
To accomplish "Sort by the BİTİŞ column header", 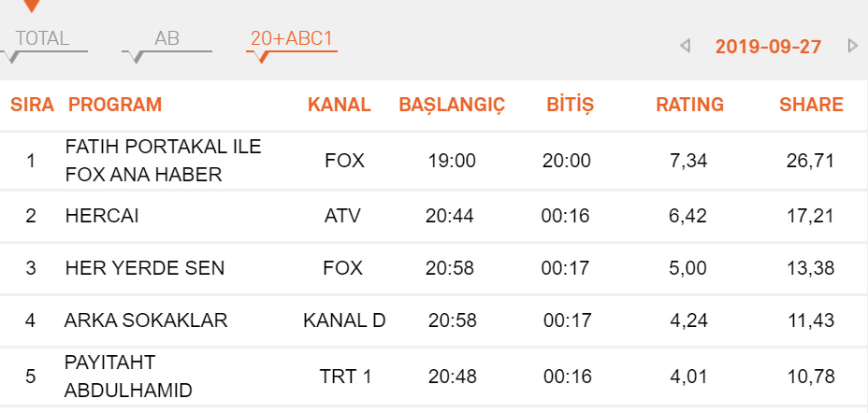I will [x=570, y=105].
